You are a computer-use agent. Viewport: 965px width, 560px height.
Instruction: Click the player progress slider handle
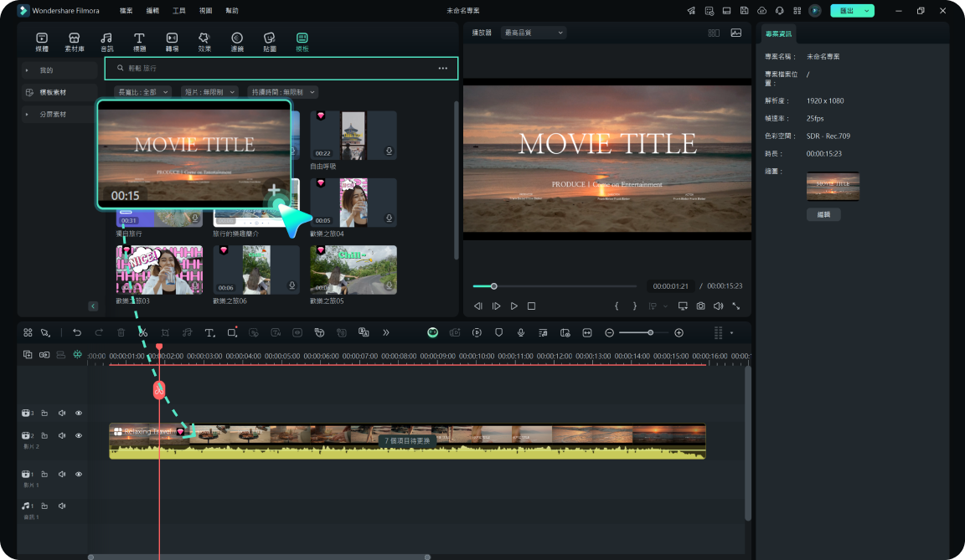(493, 286)
